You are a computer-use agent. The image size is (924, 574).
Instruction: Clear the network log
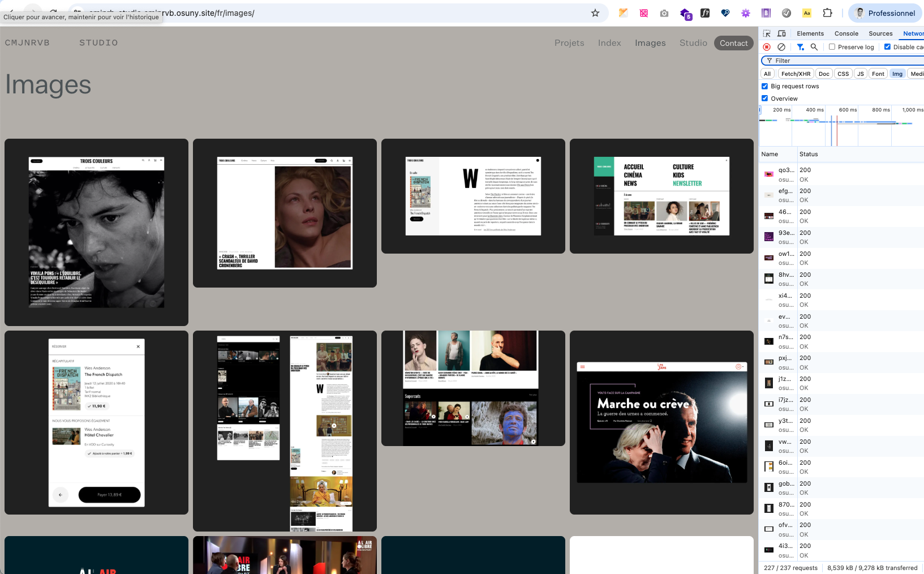click(x=781, y=47)
